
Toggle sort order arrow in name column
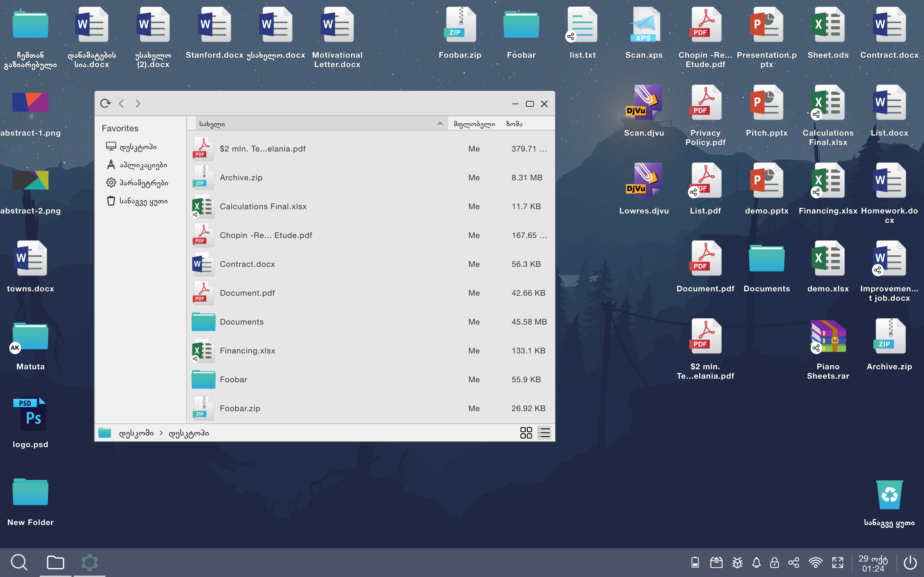pos(440,124)
